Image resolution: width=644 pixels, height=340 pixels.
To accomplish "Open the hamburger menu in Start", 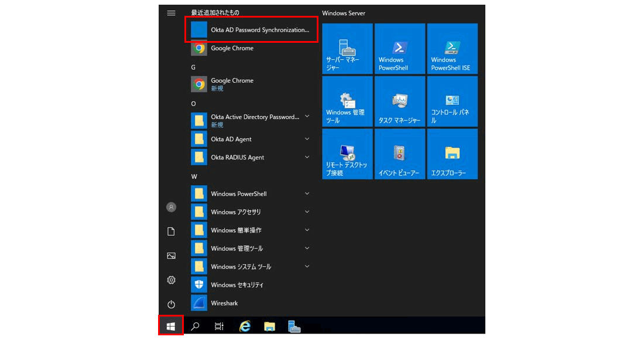I will point(172,13).
